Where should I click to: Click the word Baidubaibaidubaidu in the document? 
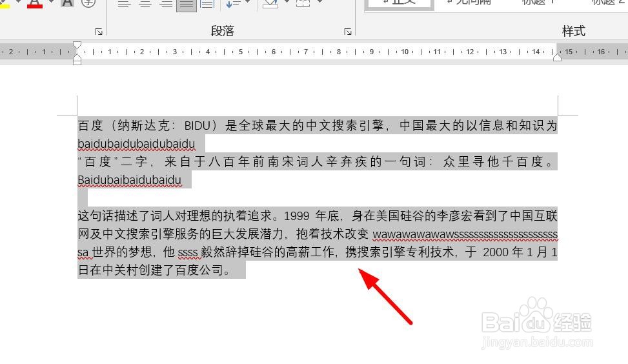[129, 180]
